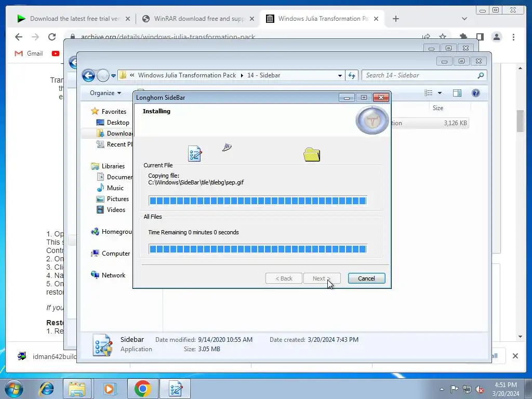This screenshot has width=532, height=399.
Task: Share this page via Chrome share icon
Action: (x=426, y=37)
